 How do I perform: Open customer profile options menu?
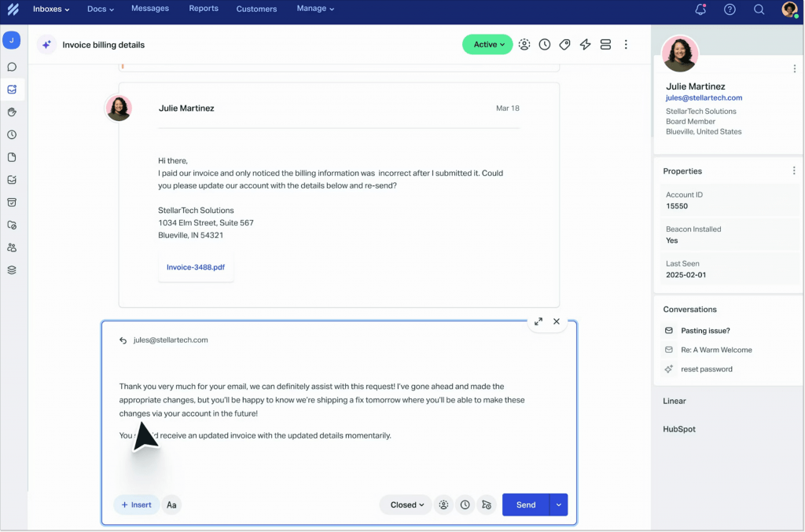coord(794,68)
